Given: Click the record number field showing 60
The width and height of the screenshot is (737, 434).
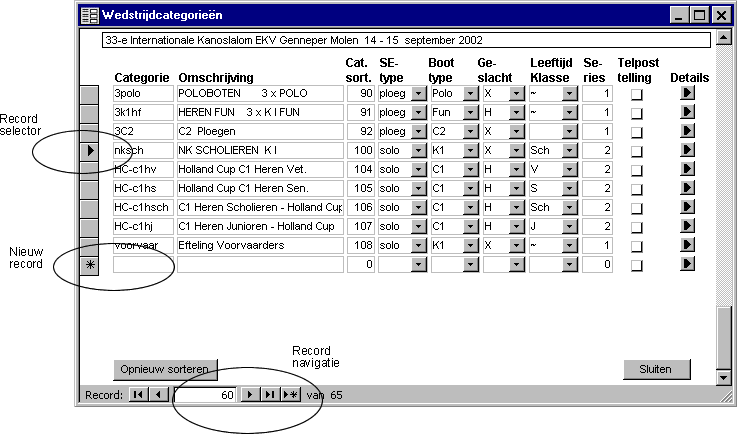Looking at the screenshot, I should (x=205, y=395).
